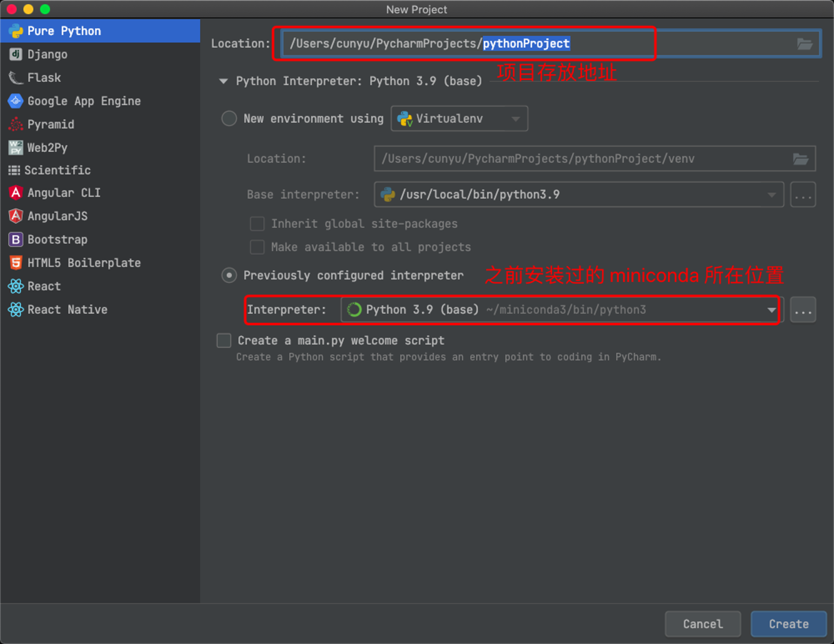The image size is (834, 644).
Task: Check Make available to all projects
Action: (257, 247)
